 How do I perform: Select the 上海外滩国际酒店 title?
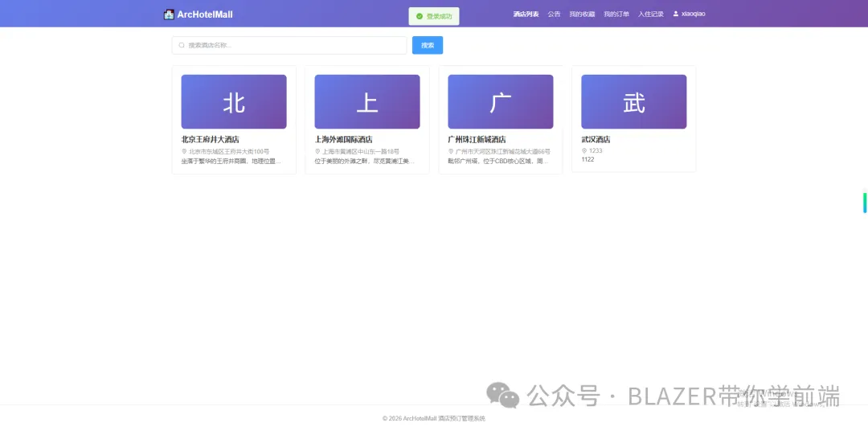(x=344, y=140)
